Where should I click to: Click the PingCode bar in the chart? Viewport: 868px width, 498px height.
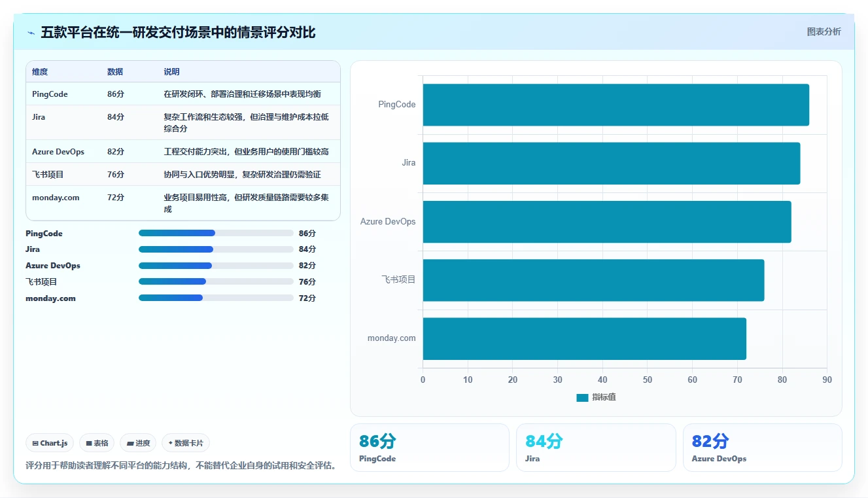point(616,105)
